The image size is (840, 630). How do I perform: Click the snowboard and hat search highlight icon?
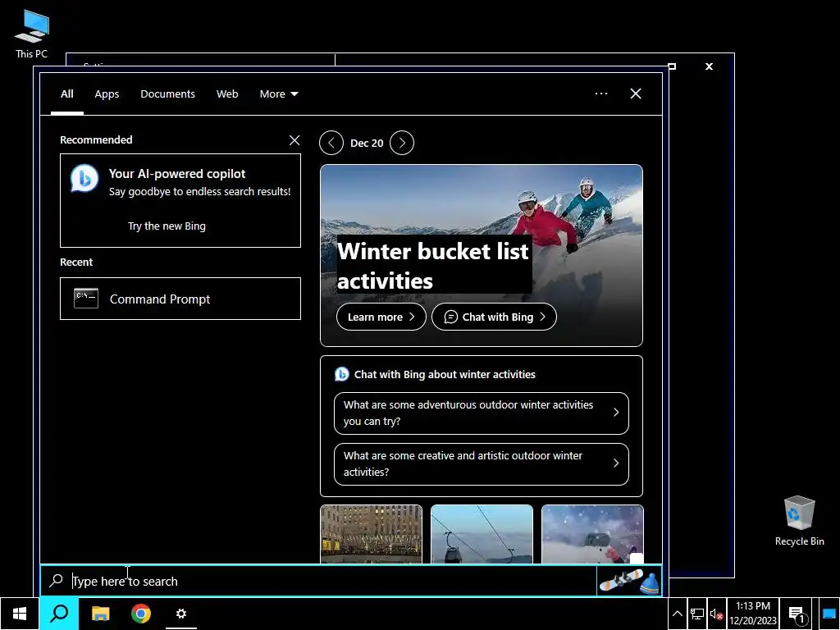pos(629,582)
